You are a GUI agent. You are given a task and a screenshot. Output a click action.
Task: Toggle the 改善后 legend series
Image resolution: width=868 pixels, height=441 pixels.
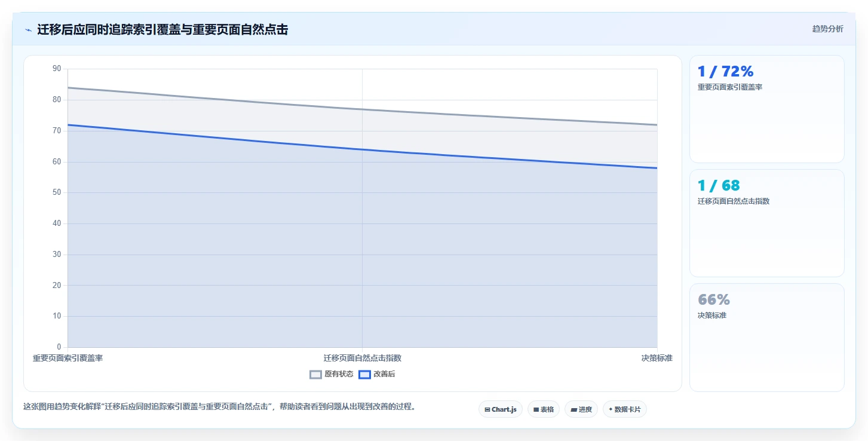[x=377, y=375]
